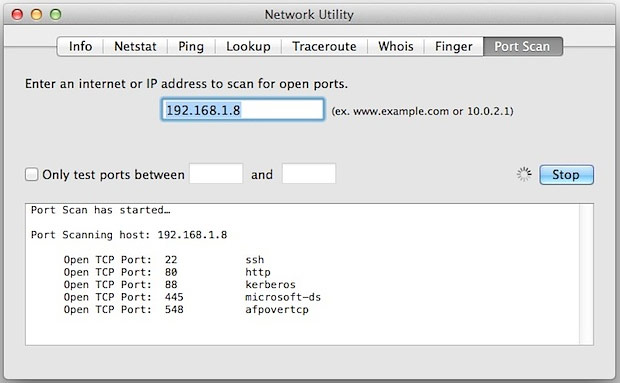620x383 pixels.
Task: Select the 'Port Scan has started…' line
Action: click(x=100, y=210)
